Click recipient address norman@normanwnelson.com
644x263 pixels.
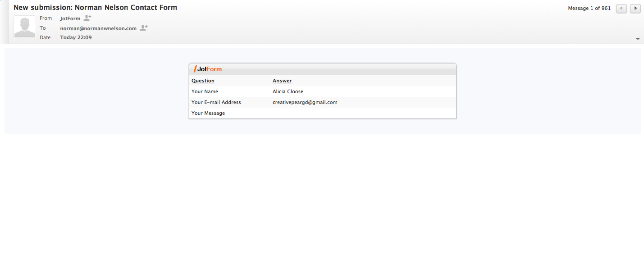pyautogui.click(x=98, y=28)
